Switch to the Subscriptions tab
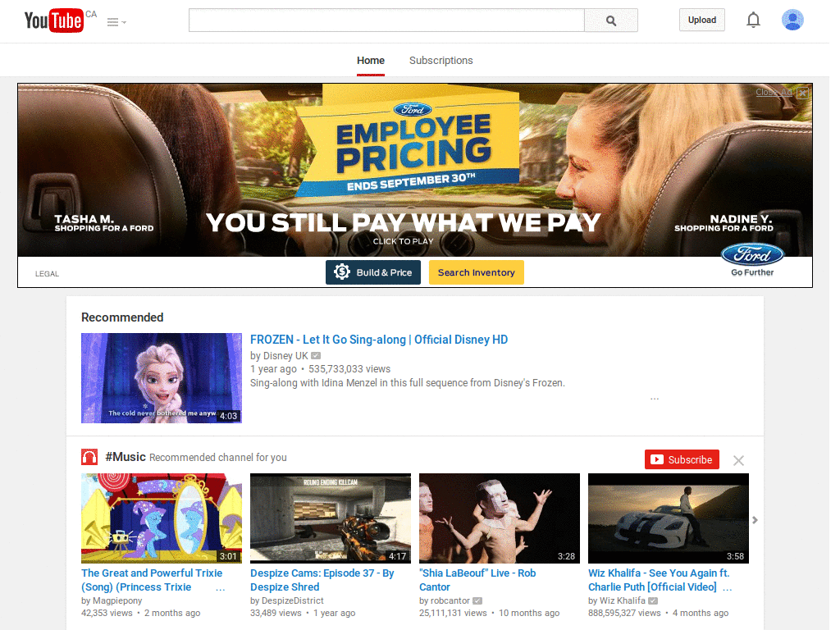Viewport: 840px width, 630px height. [441, 61]
